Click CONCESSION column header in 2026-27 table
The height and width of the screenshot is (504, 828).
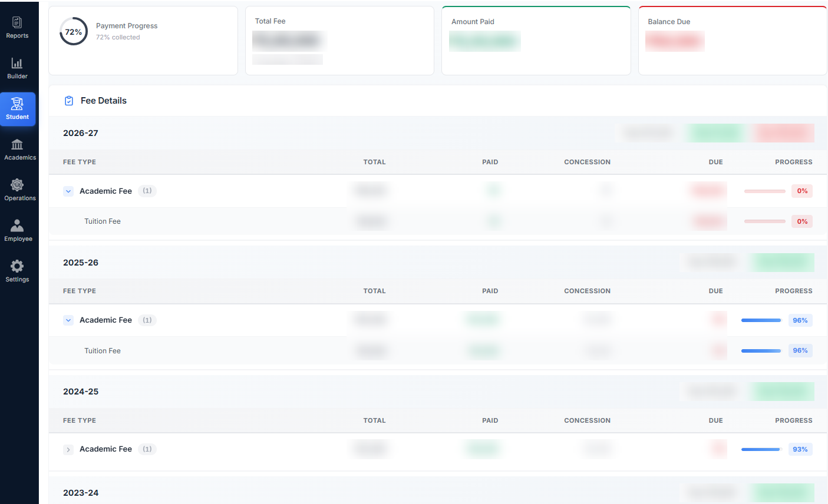(x=587, y=162)
